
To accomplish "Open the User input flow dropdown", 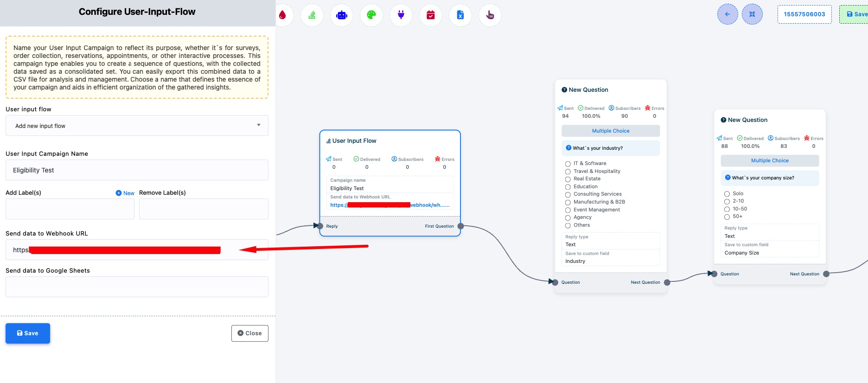I will coord(137,126).
